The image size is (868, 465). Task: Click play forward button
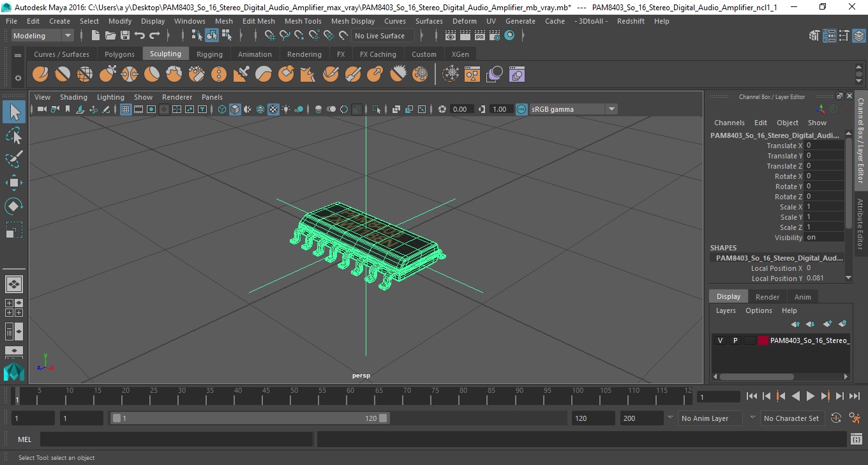point(811,396)
